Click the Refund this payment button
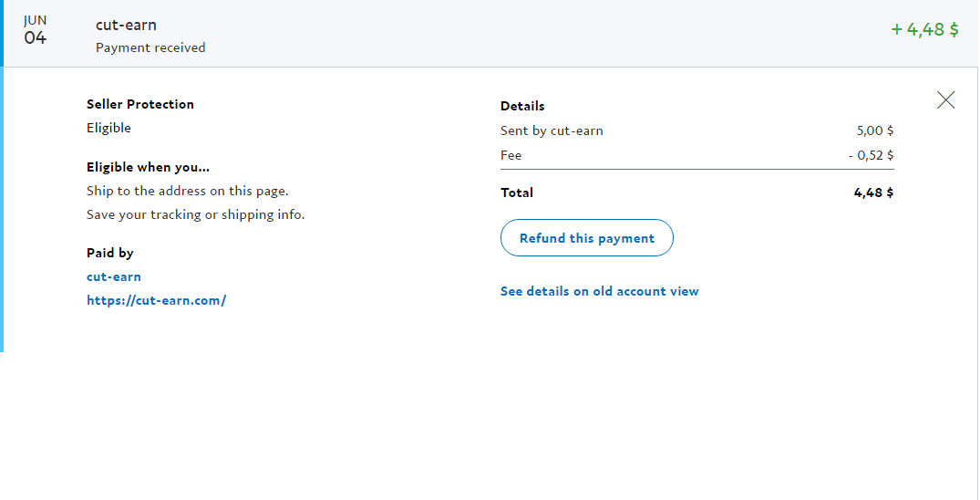 tap(586, 238)
